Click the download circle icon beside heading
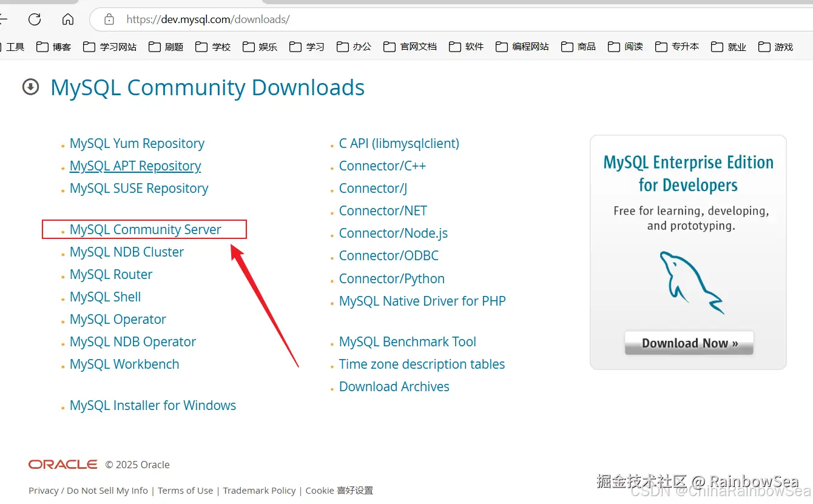 pos(30,87)
